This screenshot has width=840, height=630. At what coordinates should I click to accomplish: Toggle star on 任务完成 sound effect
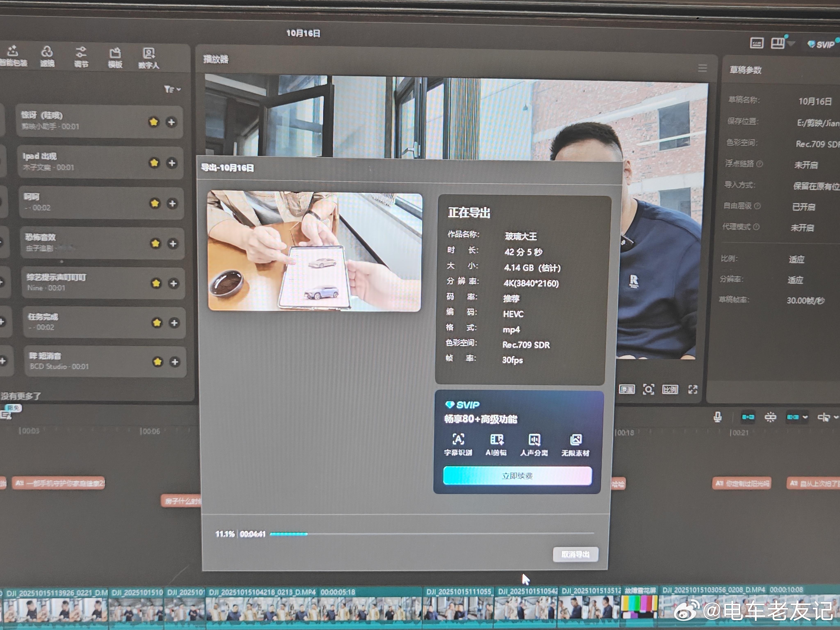(x=156, y=323)
